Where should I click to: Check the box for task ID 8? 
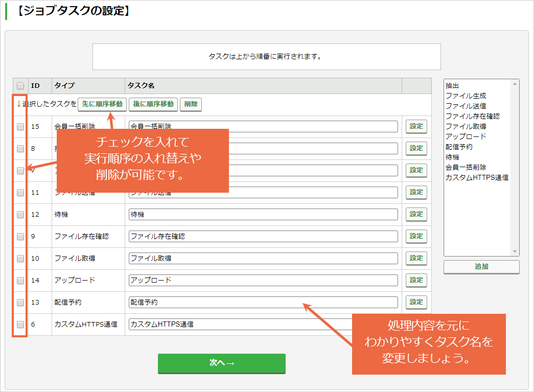(x=20, y=149)
